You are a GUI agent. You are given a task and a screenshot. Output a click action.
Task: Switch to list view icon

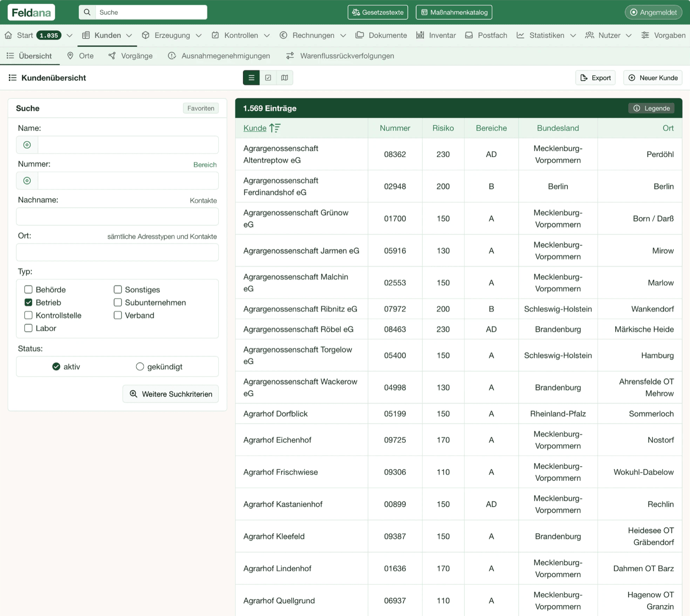click(251, 78)
